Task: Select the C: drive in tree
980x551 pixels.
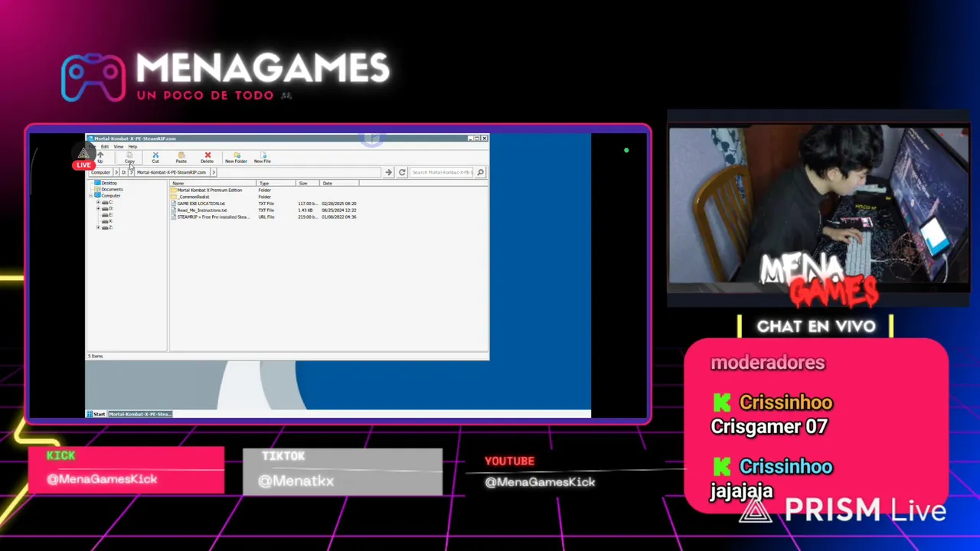Action: point(107,202)
